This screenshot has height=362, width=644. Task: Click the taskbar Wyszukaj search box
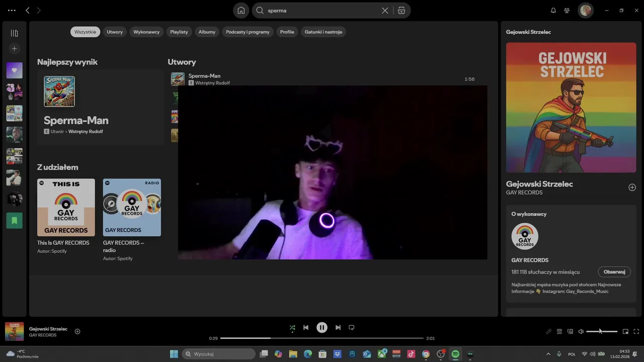coord(218,354)
